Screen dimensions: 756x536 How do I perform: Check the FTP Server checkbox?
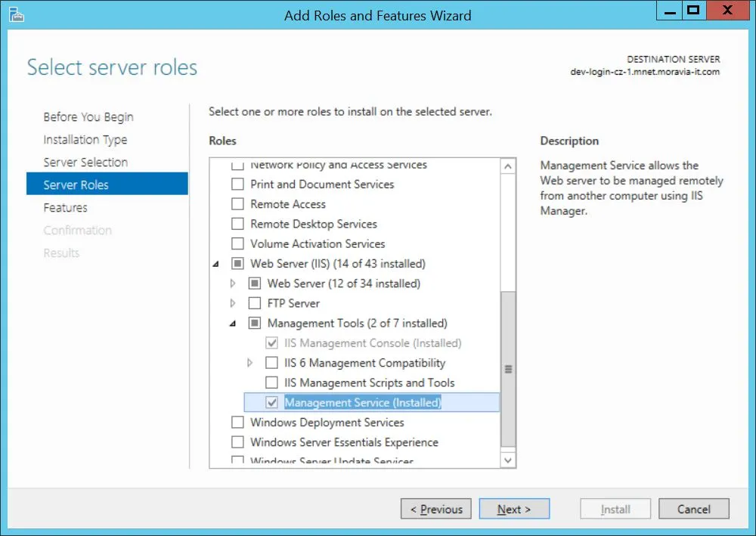click(x=255, y=303)
